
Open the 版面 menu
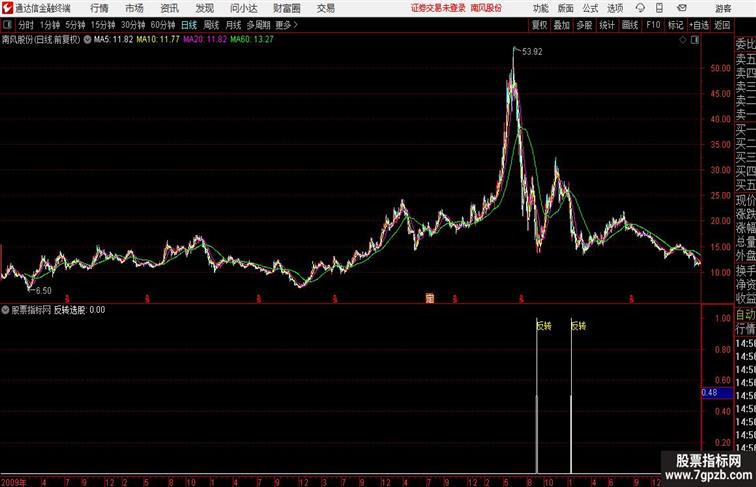(x=566, y=8)
